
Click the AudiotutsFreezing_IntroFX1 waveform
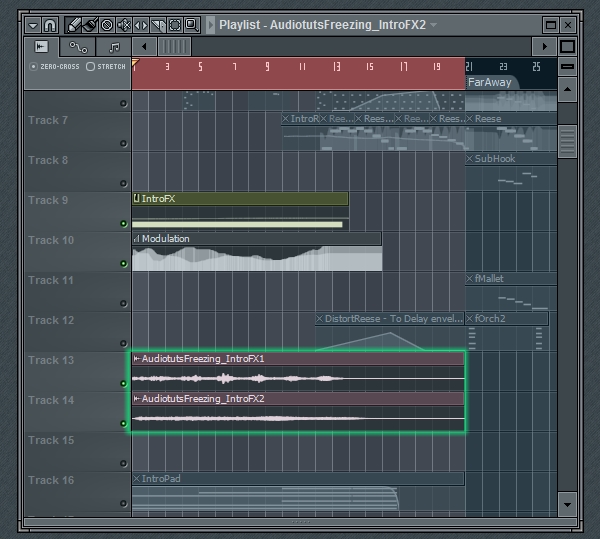click(298, 379)
